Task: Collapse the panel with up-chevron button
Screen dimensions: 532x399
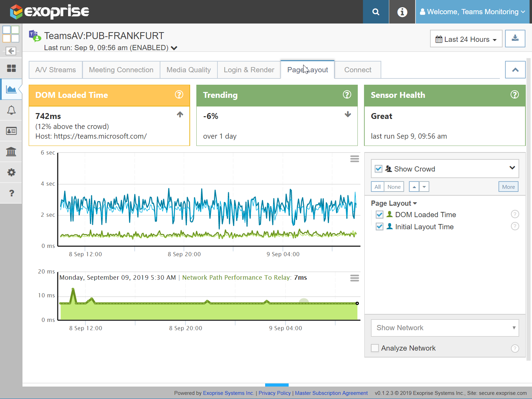Action: tap(515, 70)
